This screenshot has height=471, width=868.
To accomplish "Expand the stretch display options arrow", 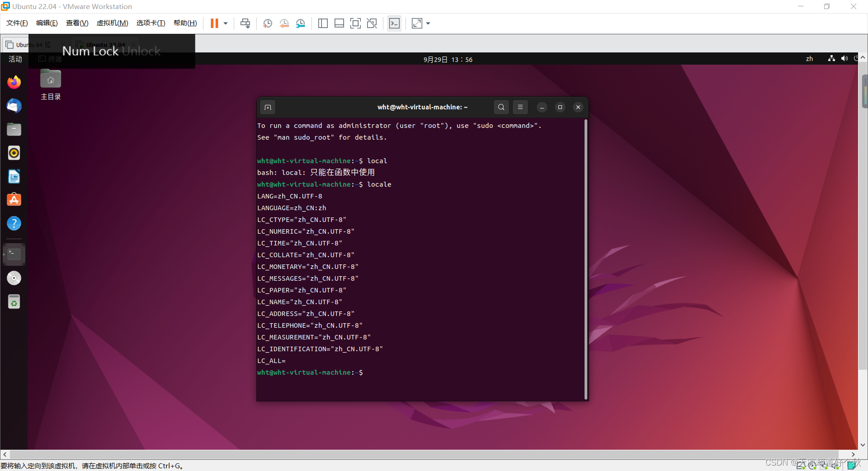I will pos(428,24).
